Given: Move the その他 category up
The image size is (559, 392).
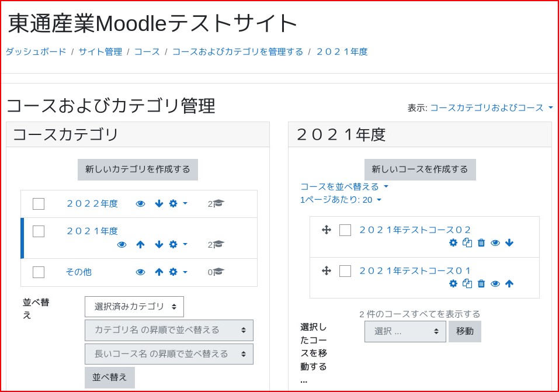Looking at the screenshot, I should coord(159,272).
